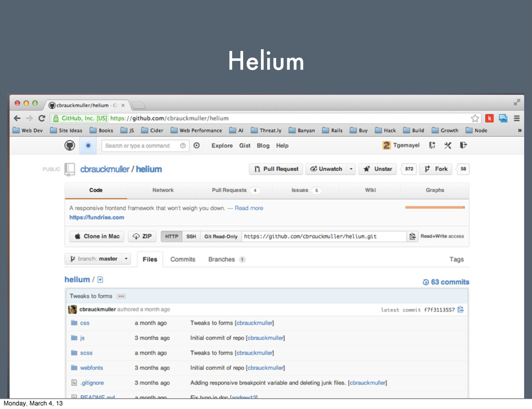Click the Search or type a command field
Viewport: 532px width, 409px height.
coord(145,146)
